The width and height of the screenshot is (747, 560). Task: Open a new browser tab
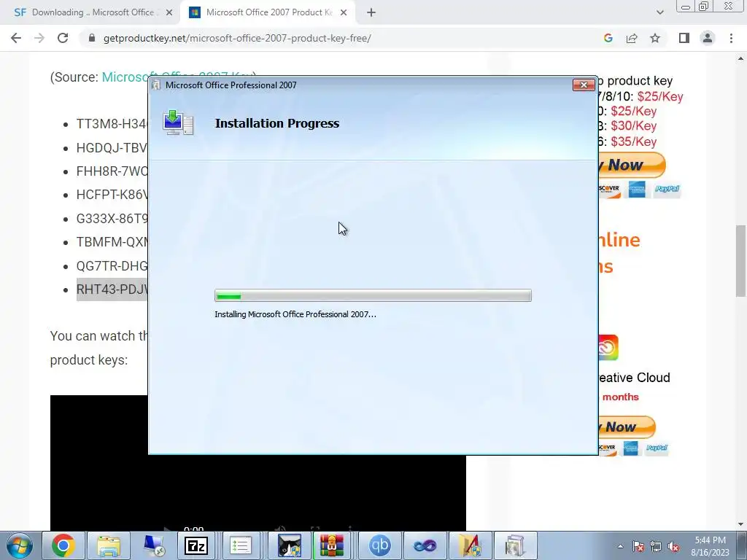pos(371,12)
